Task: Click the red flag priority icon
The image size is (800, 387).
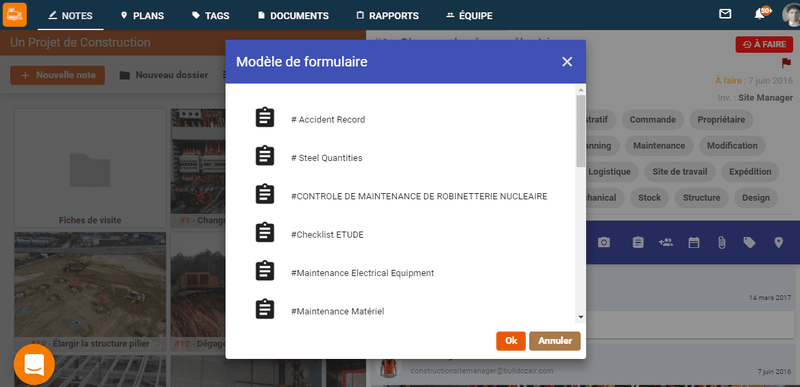Action: point(786,63)
